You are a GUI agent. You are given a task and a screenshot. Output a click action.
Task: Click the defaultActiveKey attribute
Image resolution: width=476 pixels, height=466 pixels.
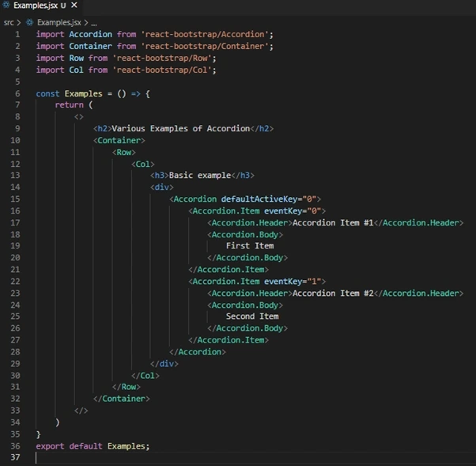point(261,199)
